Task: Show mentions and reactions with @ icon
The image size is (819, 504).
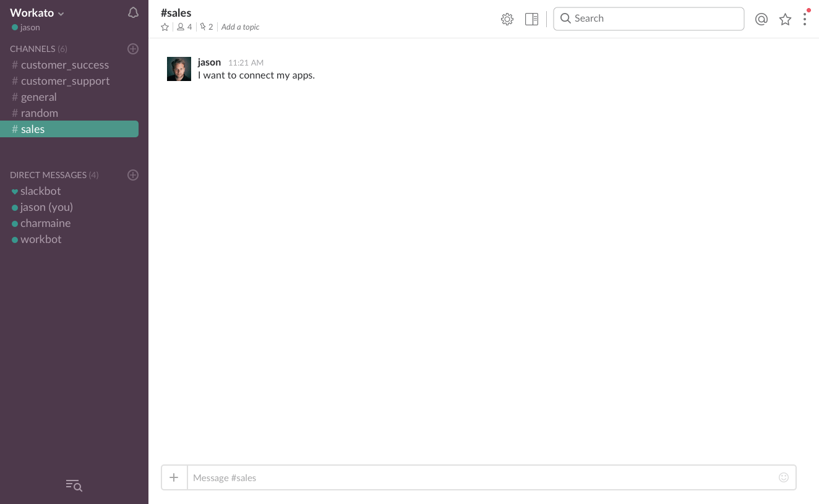Action: pyautogui.click(x=761, y=19)
